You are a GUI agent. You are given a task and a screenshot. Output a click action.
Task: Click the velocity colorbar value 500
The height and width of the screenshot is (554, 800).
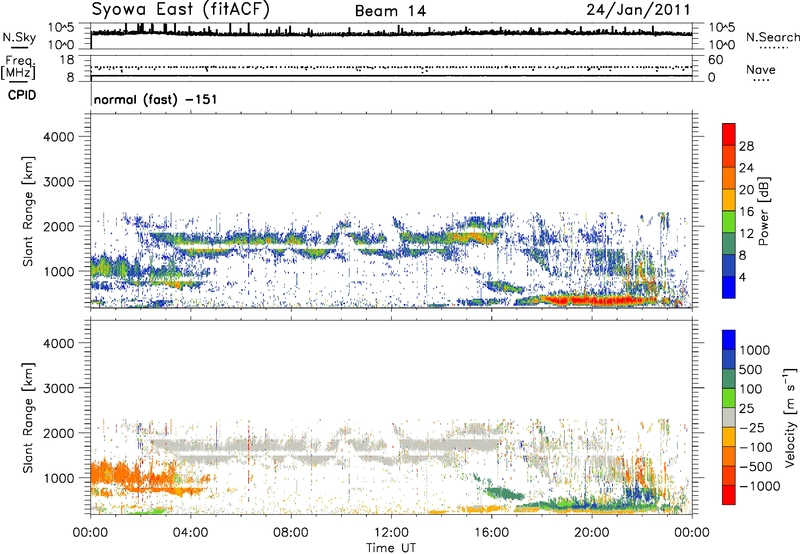coord(751,369)
